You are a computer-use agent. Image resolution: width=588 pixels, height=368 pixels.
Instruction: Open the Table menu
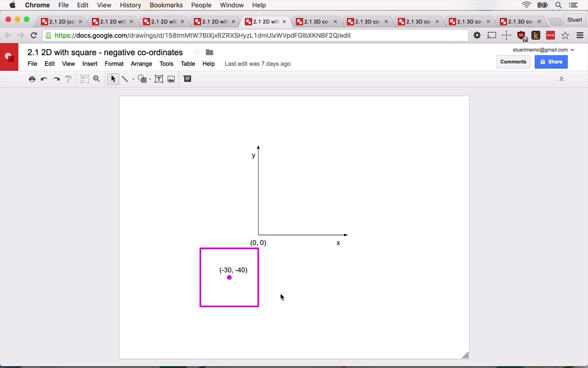[188, 64]
